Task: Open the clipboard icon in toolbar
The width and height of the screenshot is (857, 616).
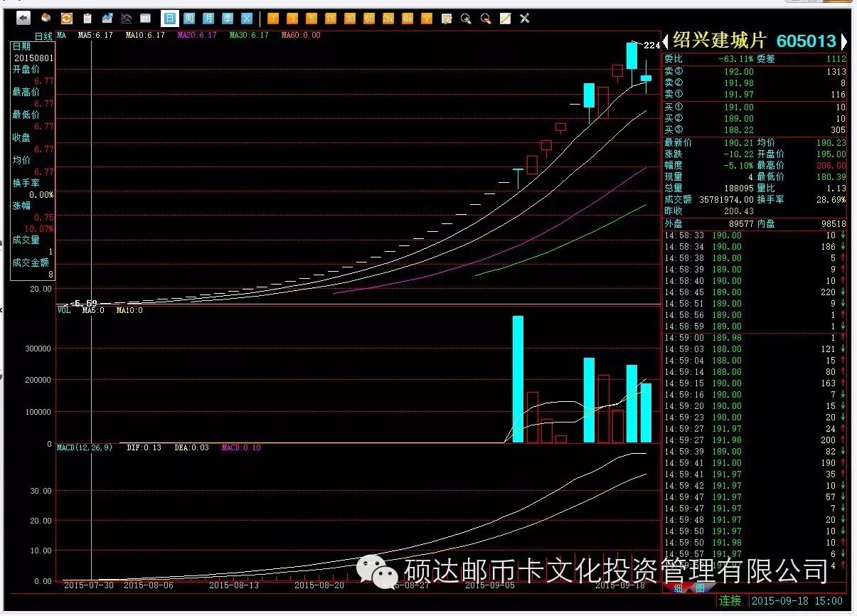Action: [87, 18]
